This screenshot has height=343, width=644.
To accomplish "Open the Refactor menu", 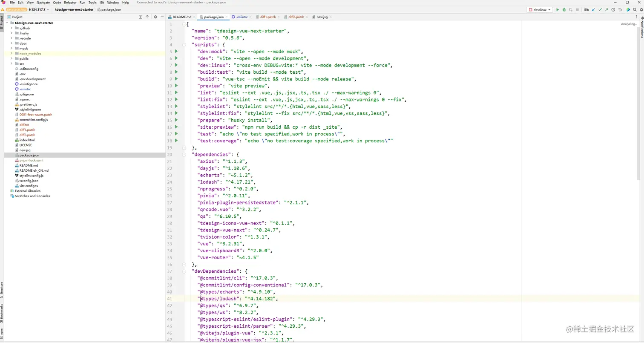I will [x=70, y=3].
